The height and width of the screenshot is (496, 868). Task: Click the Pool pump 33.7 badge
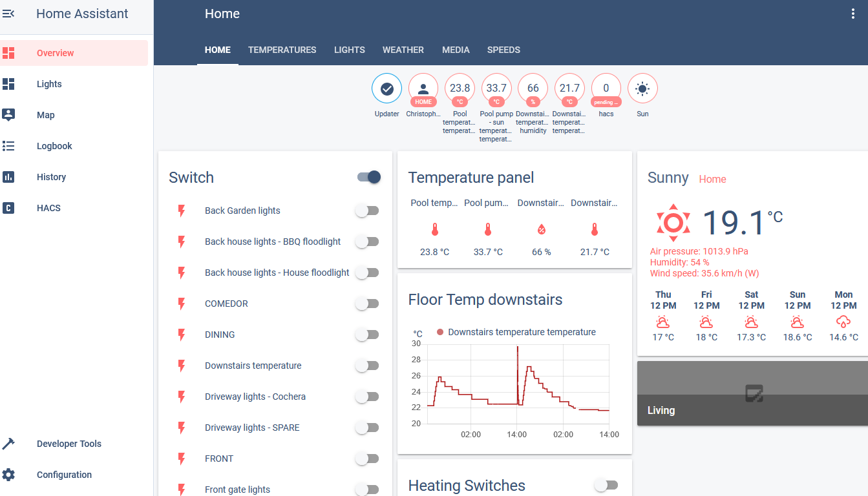(x=496, y=88)
